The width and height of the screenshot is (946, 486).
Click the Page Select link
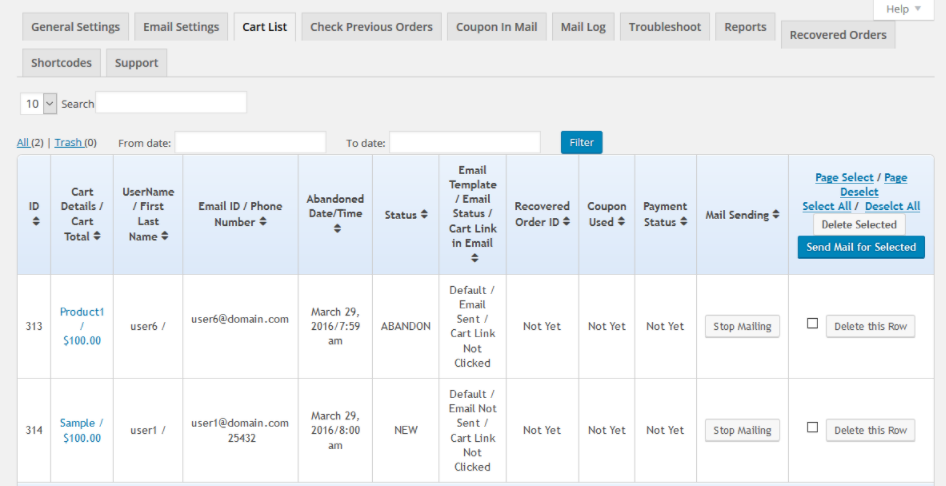(844, 177)
